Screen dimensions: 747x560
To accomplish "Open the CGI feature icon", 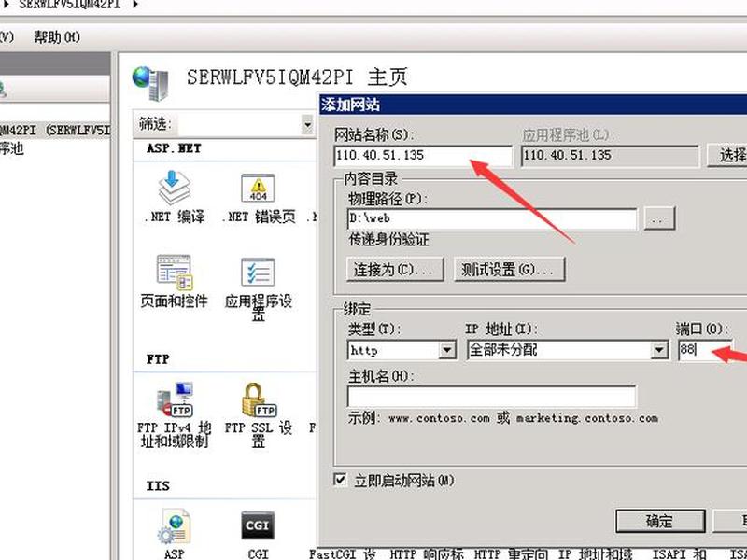I will tap(258, 534).
